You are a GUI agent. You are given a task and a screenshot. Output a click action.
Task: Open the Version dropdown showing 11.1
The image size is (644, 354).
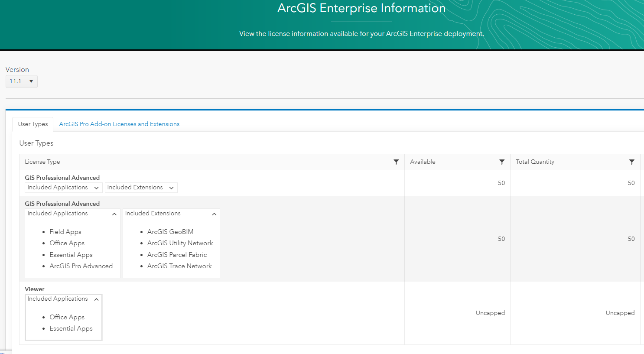click(x=21, y=81)
